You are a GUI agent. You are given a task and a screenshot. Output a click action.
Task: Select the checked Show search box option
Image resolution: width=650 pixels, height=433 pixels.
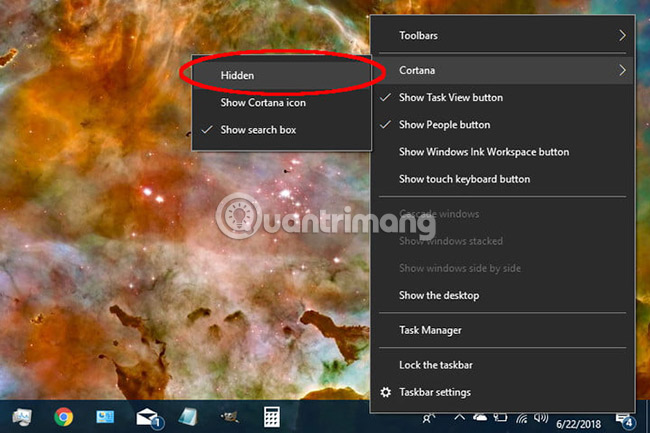[281, 130]
